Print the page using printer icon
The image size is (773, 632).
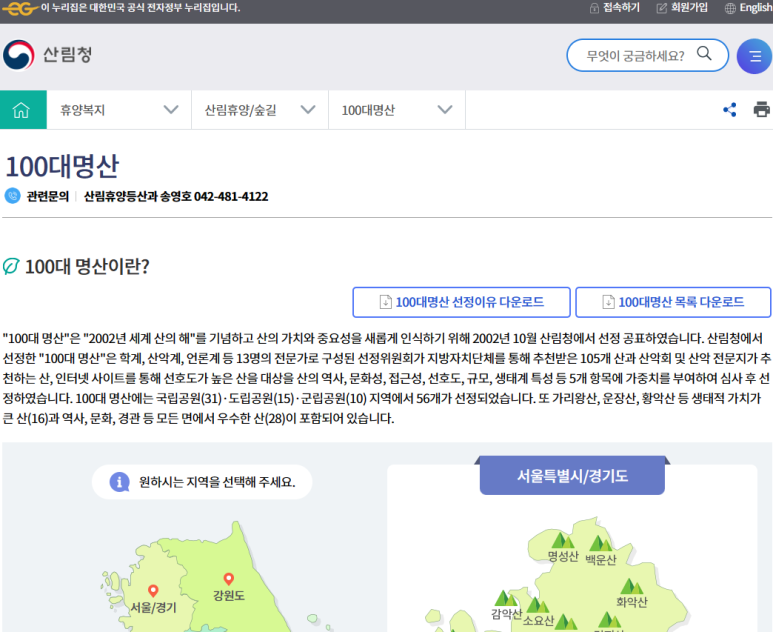point(762,109)
